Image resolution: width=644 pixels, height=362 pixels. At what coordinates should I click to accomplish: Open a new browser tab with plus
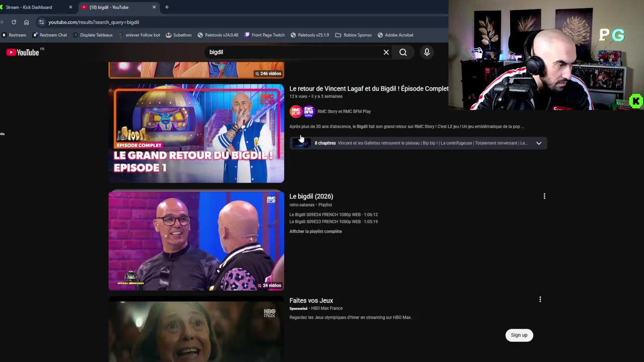point(167,7)
